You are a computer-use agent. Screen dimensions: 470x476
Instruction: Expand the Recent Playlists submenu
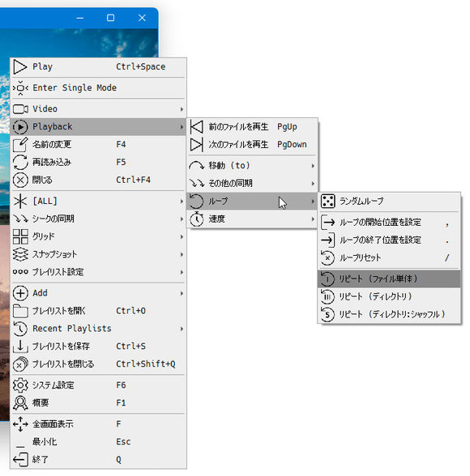tap(98, 329)
